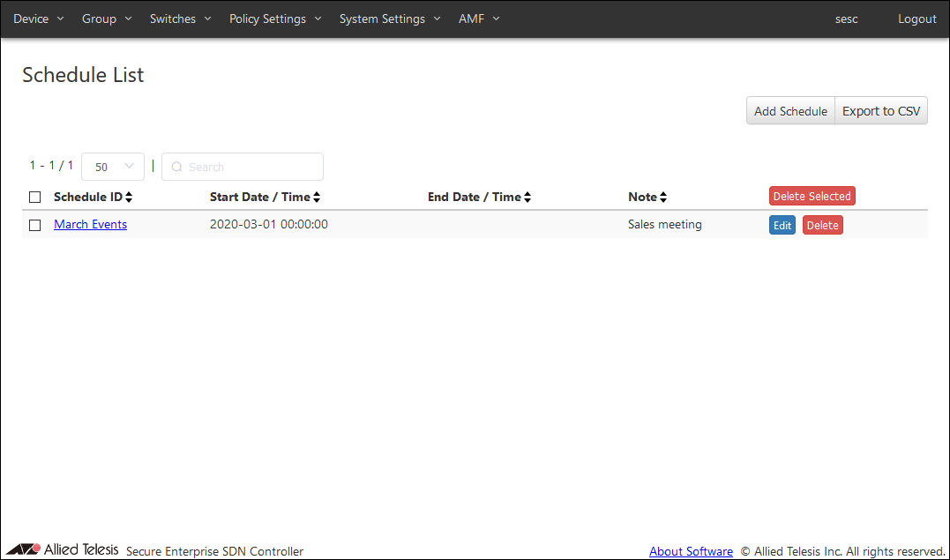Click the Add Schedule button
950x560 pixels.
pos(790,111)
